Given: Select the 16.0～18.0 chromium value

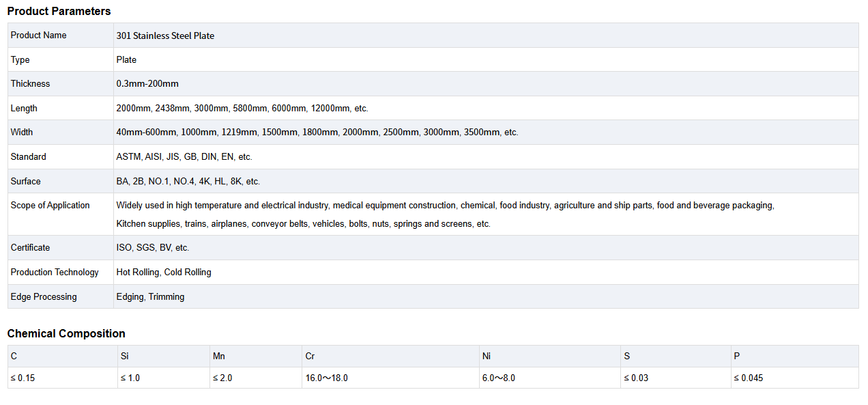Looking at the screenshot, I should coord(327,378).
